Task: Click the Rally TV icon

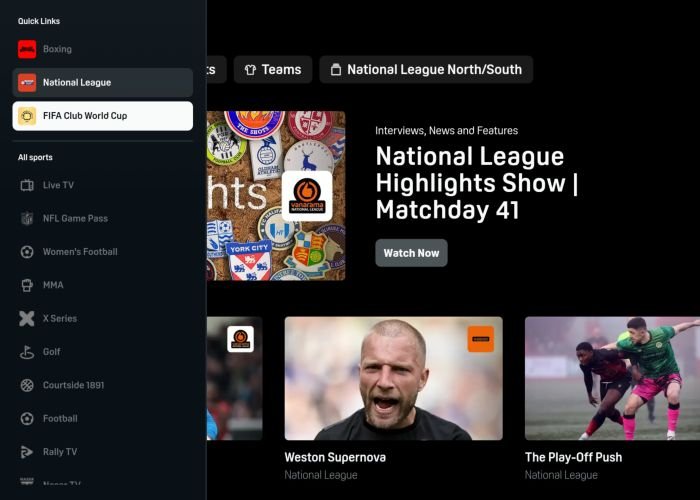Action: 27,452
